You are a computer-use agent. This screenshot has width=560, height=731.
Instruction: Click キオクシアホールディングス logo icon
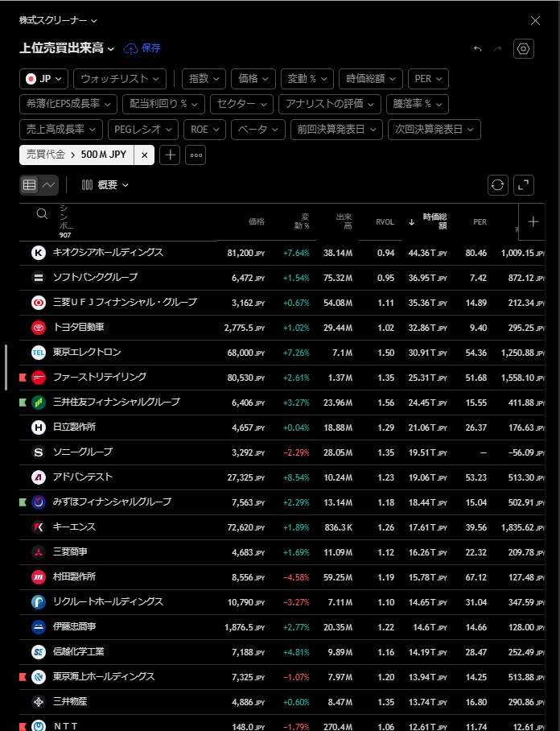click(x=39, y=253)
